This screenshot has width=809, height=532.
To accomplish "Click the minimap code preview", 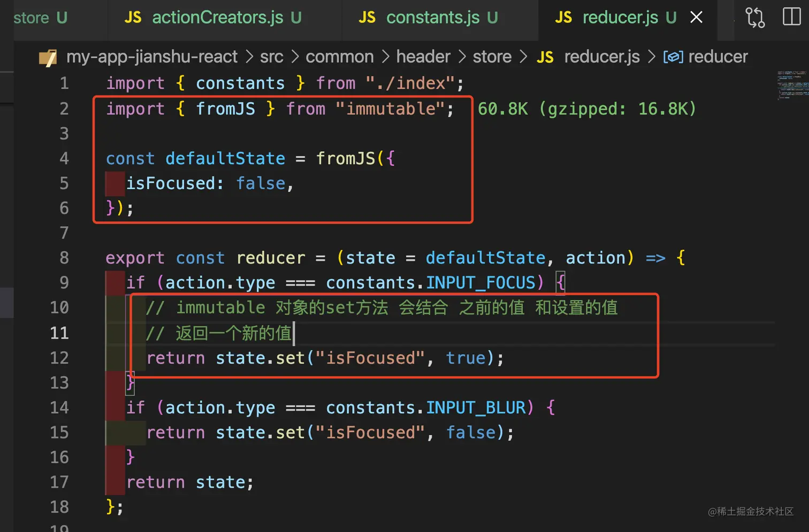I will (792, 86).
